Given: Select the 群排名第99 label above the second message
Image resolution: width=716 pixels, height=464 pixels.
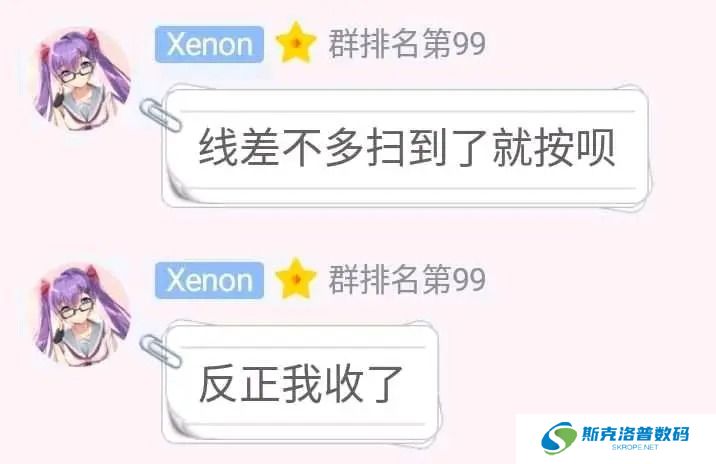Looking at the screenshot, I should pos(407,279).
